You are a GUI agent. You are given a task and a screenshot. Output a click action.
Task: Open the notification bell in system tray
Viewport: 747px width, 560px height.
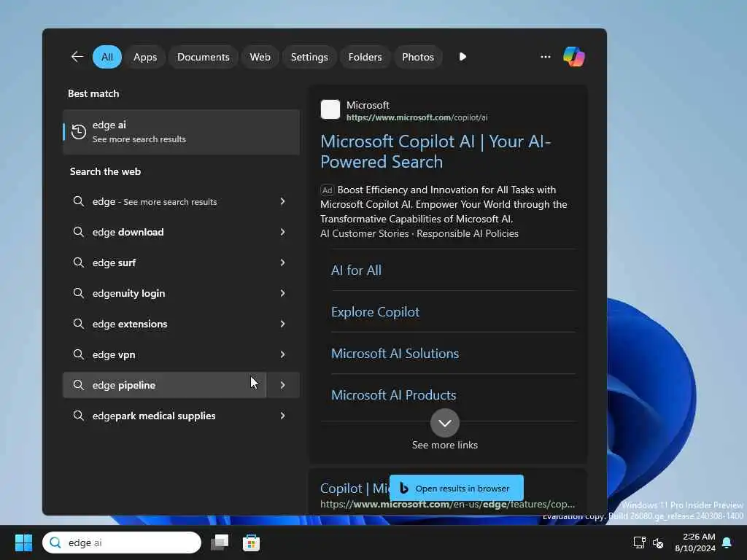(x=727, y=542)
